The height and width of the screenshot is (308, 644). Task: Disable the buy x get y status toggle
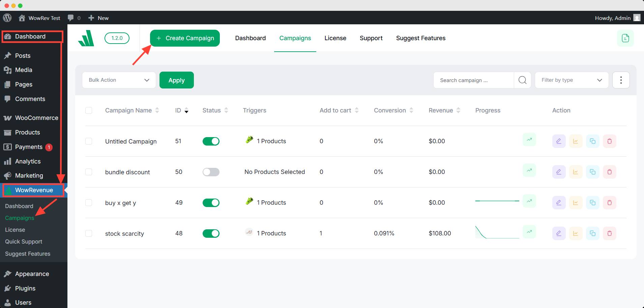(211, 203)
